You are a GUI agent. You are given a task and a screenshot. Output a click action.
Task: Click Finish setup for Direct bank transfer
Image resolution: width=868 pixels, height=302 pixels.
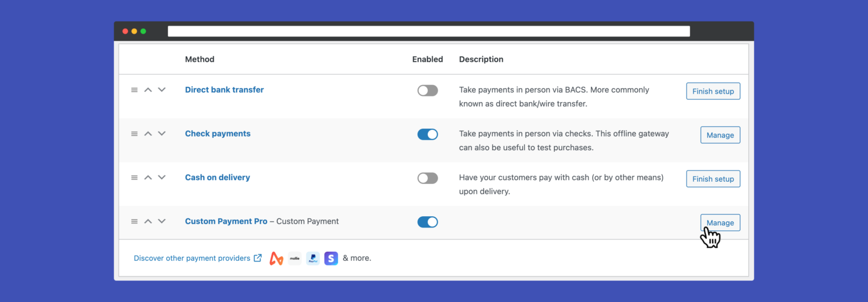coord(713,91)
